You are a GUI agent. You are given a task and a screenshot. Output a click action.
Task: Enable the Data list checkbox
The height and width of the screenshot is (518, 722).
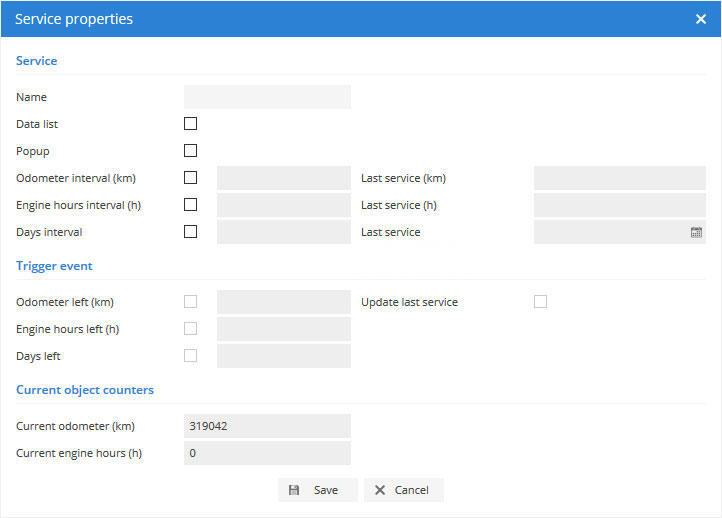pos(191,124)
